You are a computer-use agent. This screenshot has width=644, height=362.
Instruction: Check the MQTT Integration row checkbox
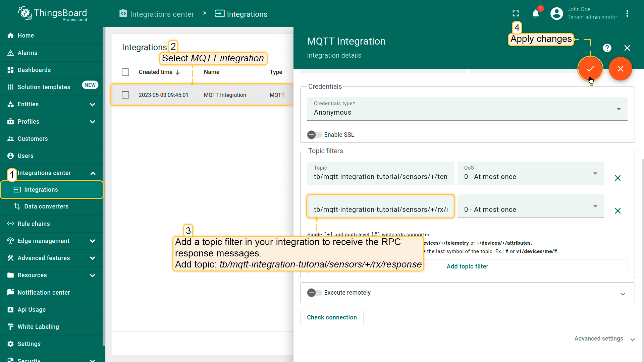click(x=125, y=95)
